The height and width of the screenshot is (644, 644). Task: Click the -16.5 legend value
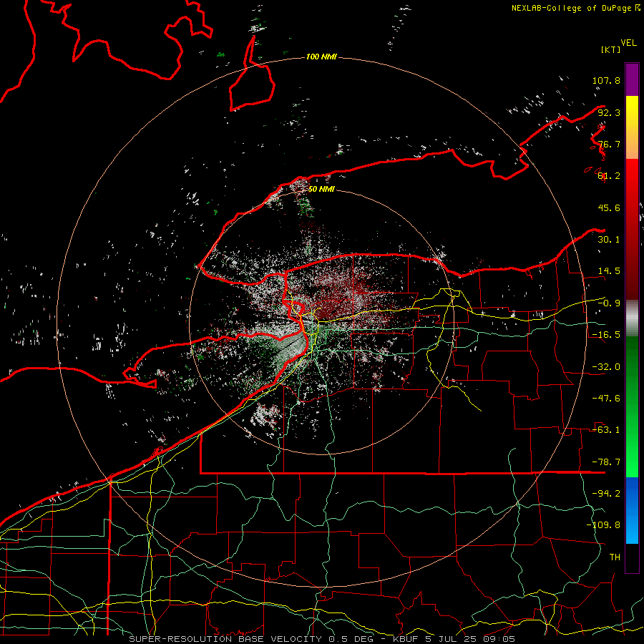coord(606,335)
